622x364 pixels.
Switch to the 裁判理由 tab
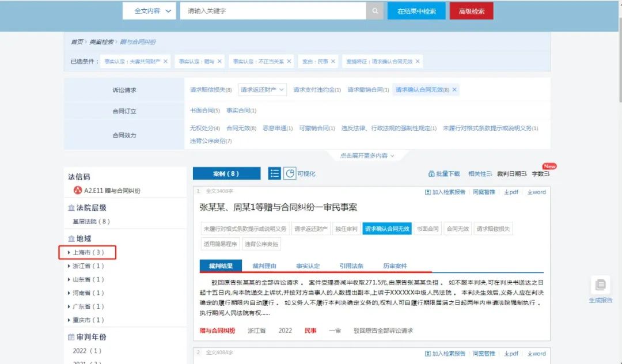pyautogui.click(x=264, y=266)
